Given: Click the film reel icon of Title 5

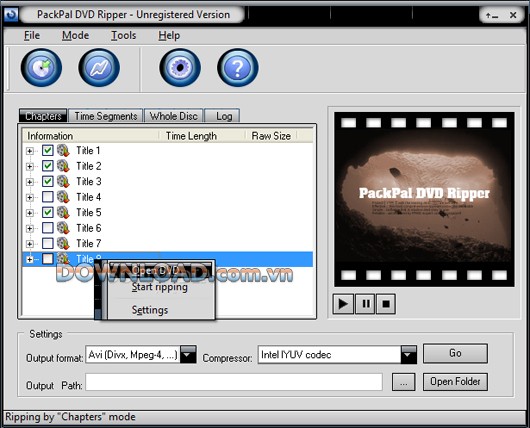Looking at the screenshot, I should point(63,213).
